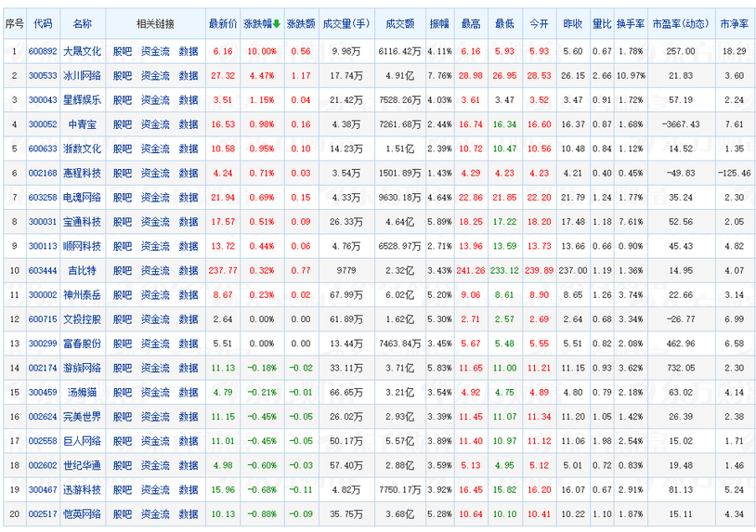Open 数据 link for 迅游科技 row
Image resolution: width=756 pixels, height=532 pixels.
pos(189,489)
